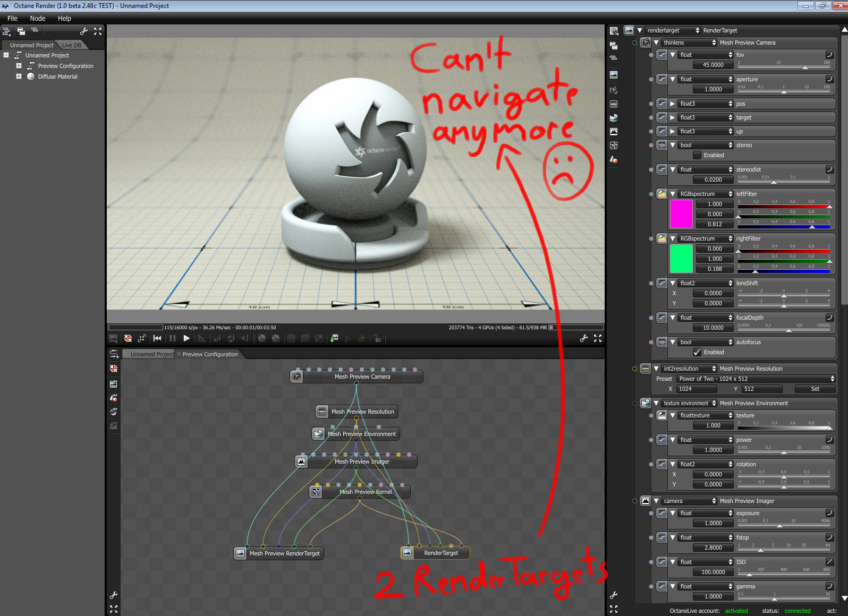Open the resolution Preset dropdown

(756, 379)
